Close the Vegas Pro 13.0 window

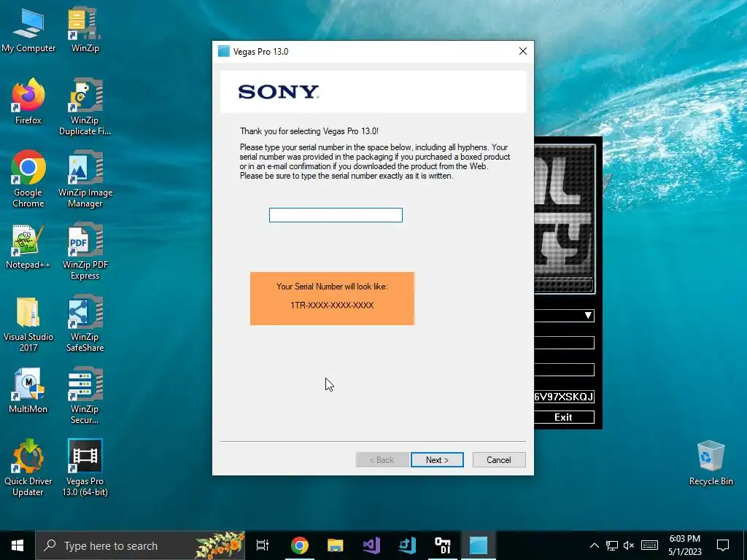(x=522, y=52)
